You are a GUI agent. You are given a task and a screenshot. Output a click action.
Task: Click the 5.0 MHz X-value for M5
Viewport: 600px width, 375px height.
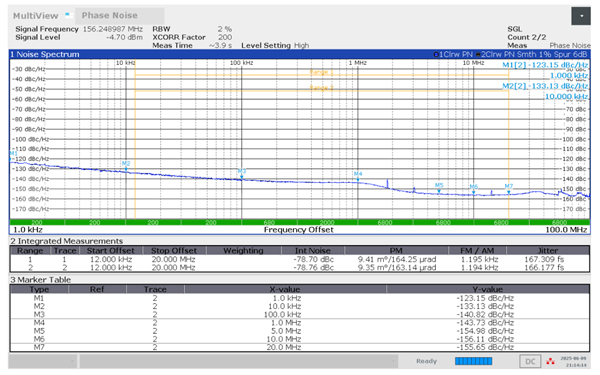coord(286,331)
